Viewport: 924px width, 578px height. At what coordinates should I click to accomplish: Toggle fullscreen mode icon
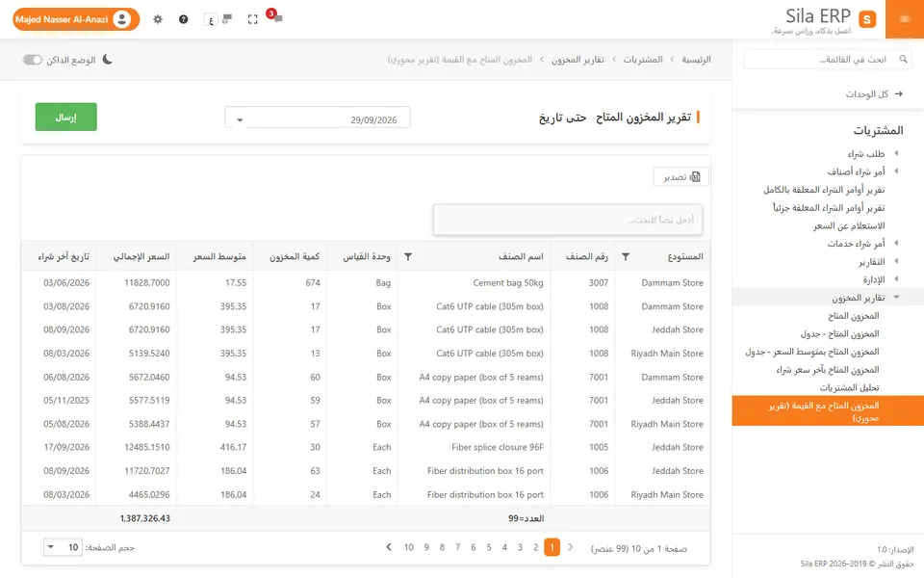pyautogui.click(x=253, y=19)
